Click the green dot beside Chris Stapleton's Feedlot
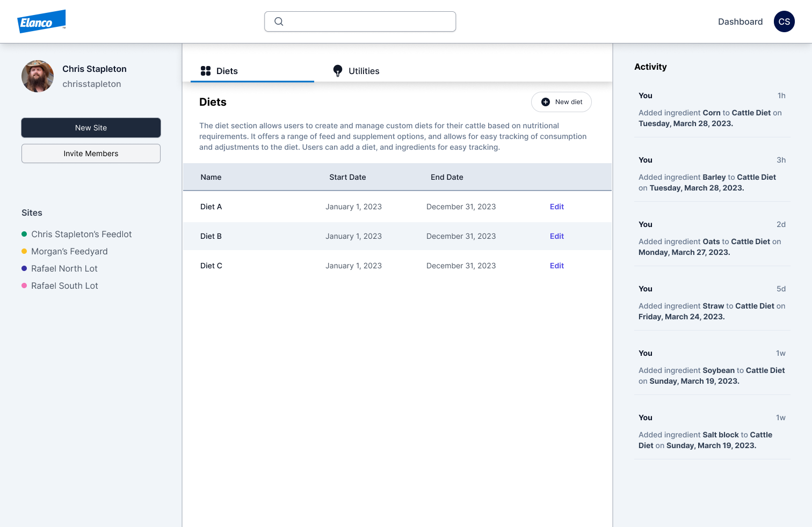812x527 pixels. [x=24, y=234]
